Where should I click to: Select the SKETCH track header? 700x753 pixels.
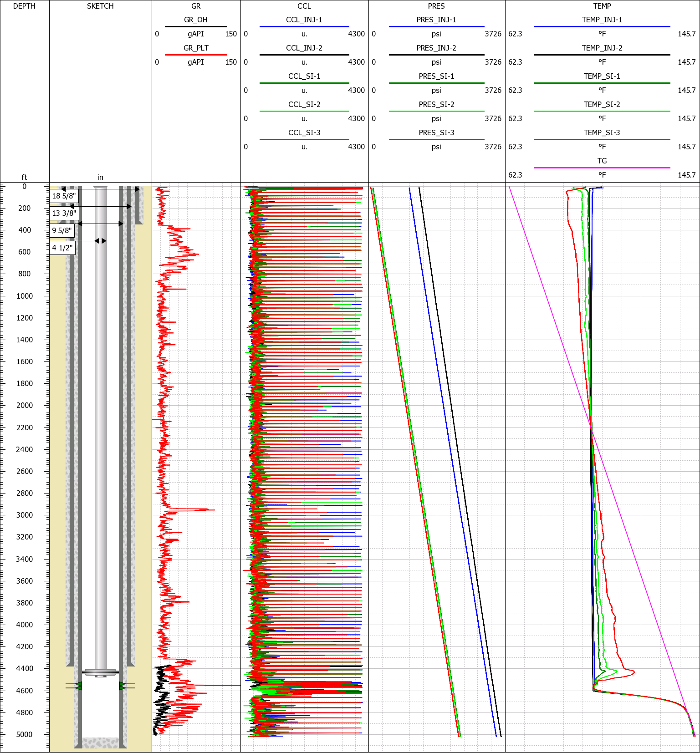click(x=100, y=6)
